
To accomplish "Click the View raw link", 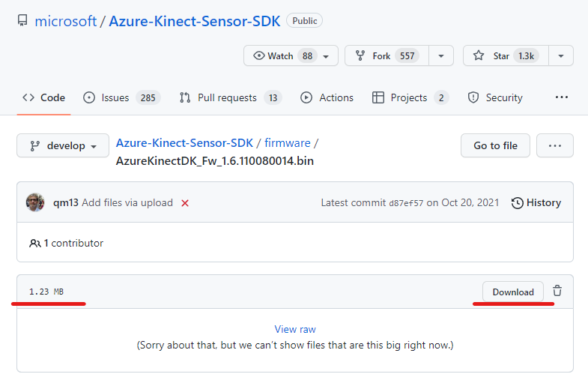I will click(x=295, y=329).
